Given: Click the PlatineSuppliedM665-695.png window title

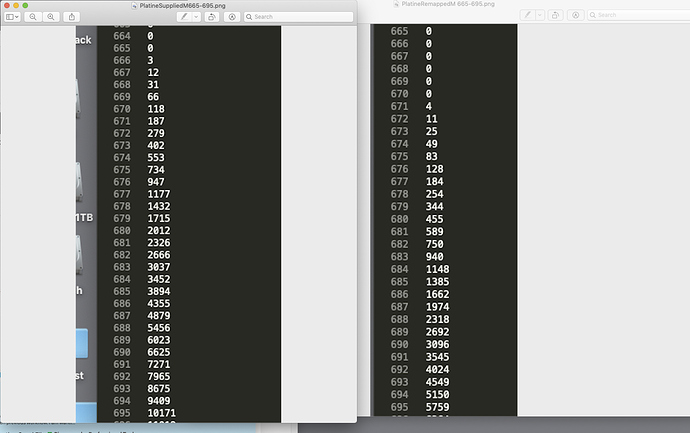Looking at the screenshot, I should [x=184, y=5].
